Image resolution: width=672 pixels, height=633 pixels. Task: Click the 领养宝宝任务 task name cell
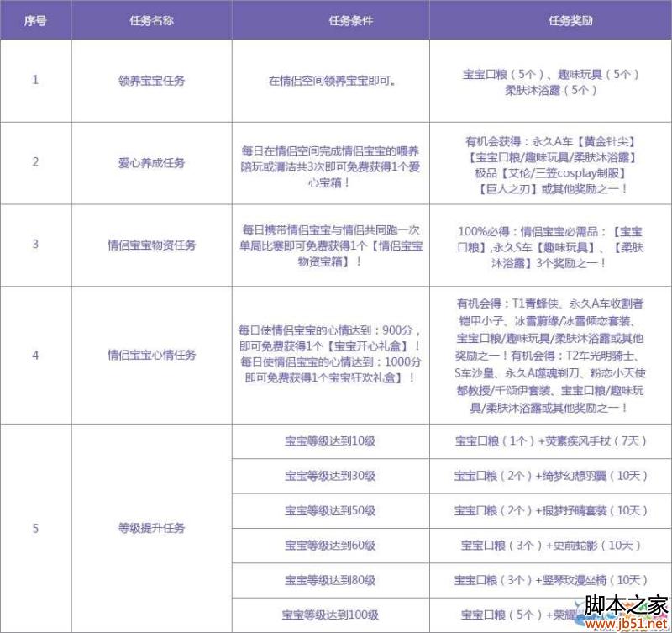pos(151,82)
